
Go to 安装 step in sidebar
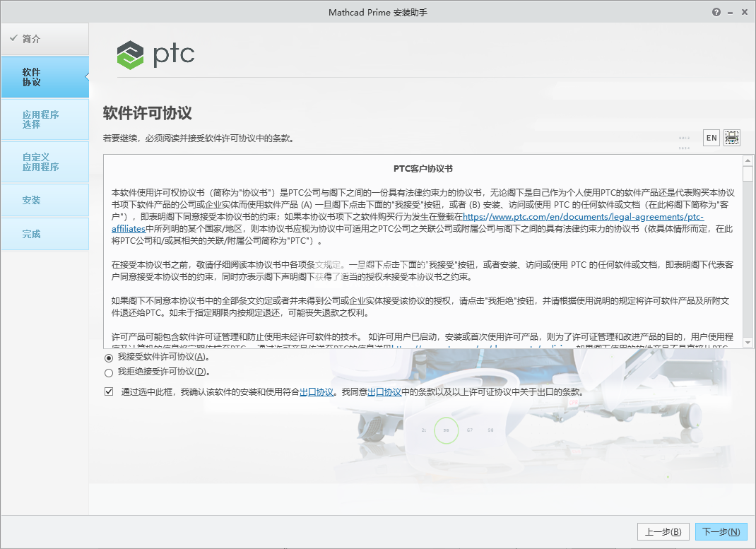pos(45,200)
